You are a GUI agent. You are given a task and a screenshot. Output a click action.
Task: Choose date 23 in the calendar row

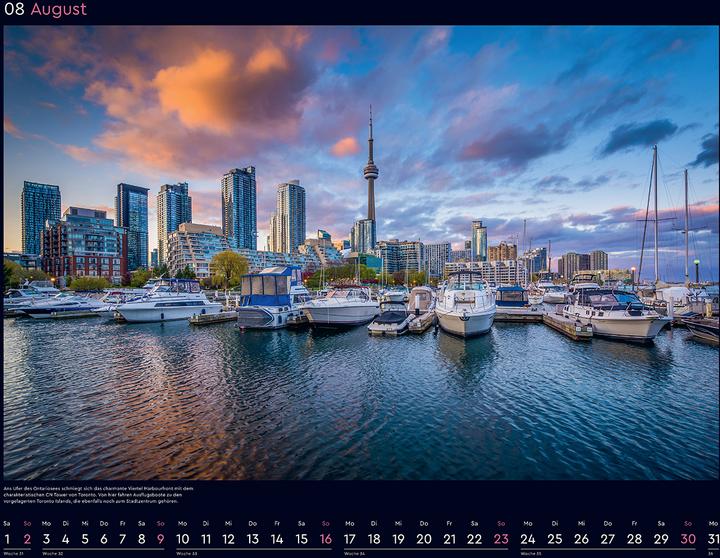click(500, 539)
